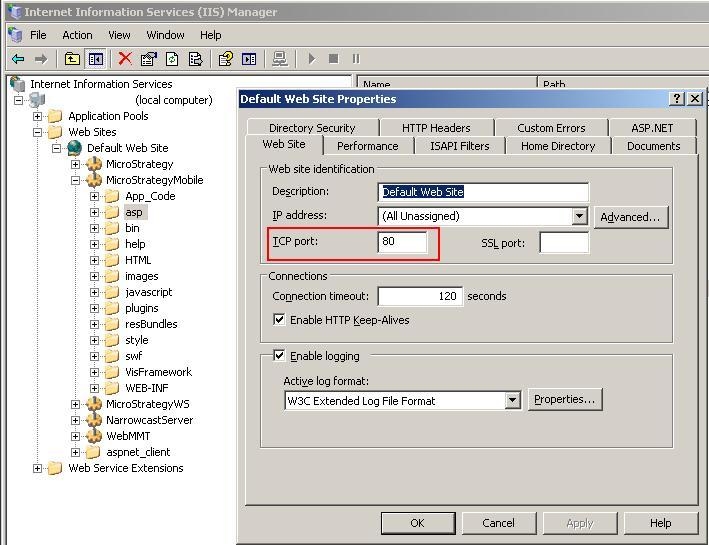Open the Action menu
The height and width of the screenshot is (545, 709).
77,35
